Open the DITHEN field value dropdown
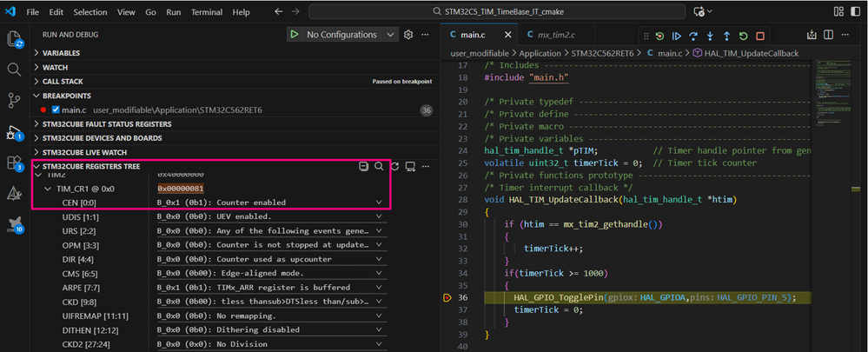This screenshot has height=352, width=868. (379, 329)
